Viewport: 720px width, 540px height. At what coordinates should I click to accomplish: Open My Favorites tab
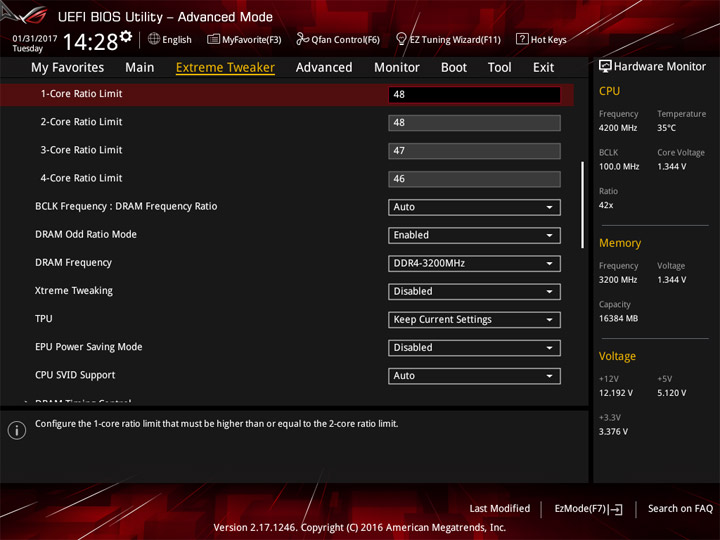68,68
